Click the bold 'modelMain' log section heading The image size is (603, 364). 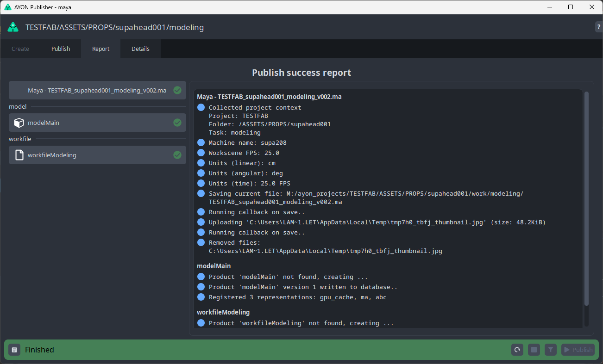(214, 266)
